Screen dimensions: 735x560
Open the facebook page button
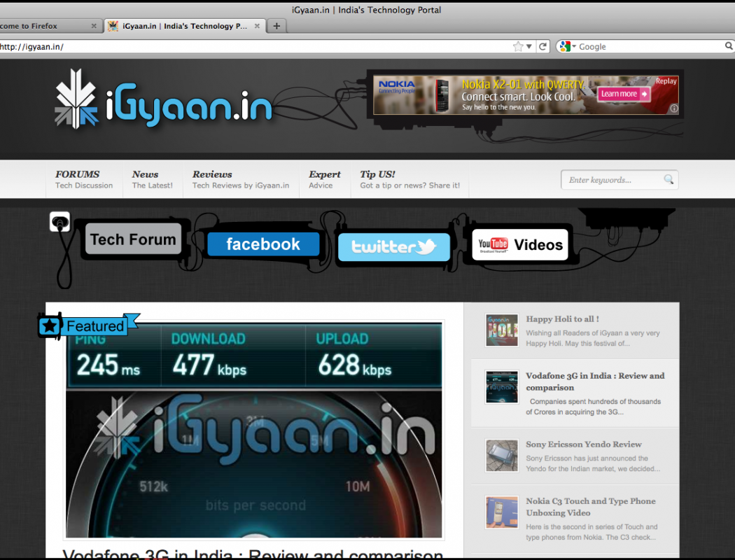tap(263, 244)
